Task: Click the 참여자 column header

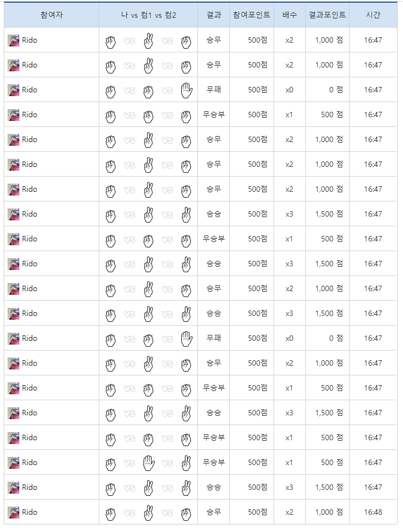Action: pos(51,15)
